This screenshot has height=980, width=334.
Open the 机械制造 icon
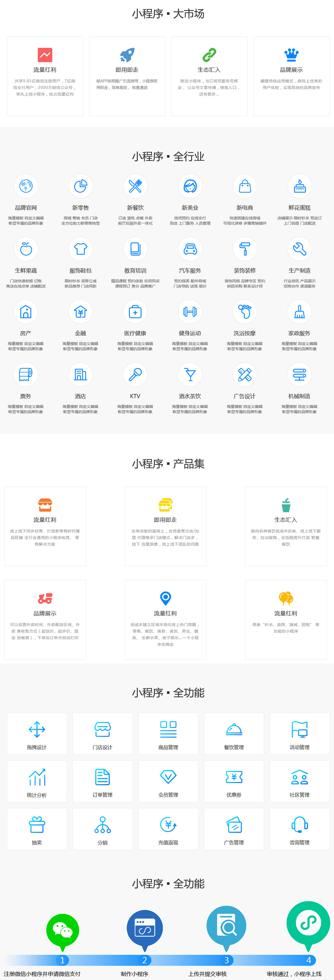[x=299, y=374]
